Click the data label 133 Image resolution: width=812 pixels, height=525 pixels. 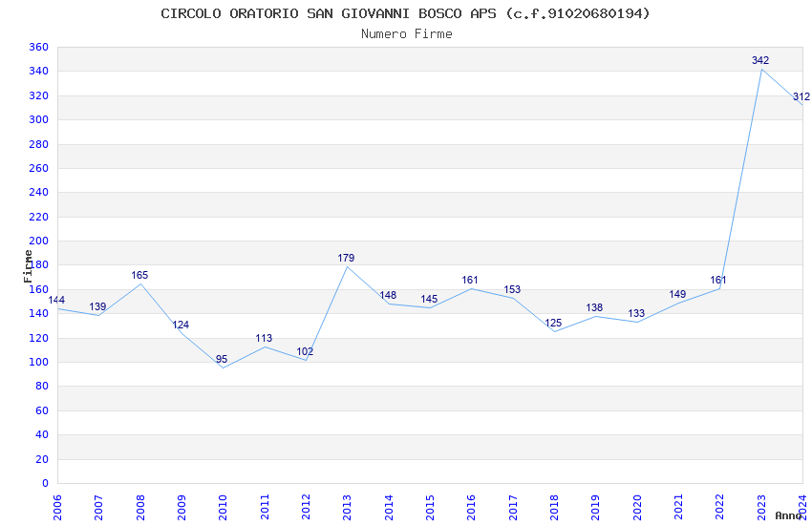tap(636, 313)
